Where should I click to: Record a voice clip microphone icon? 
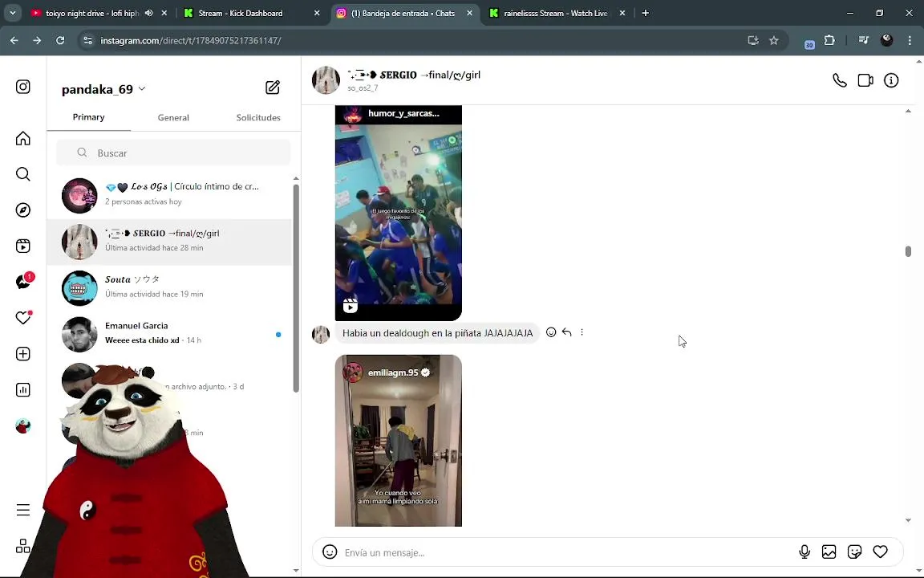tap(804, 552)
